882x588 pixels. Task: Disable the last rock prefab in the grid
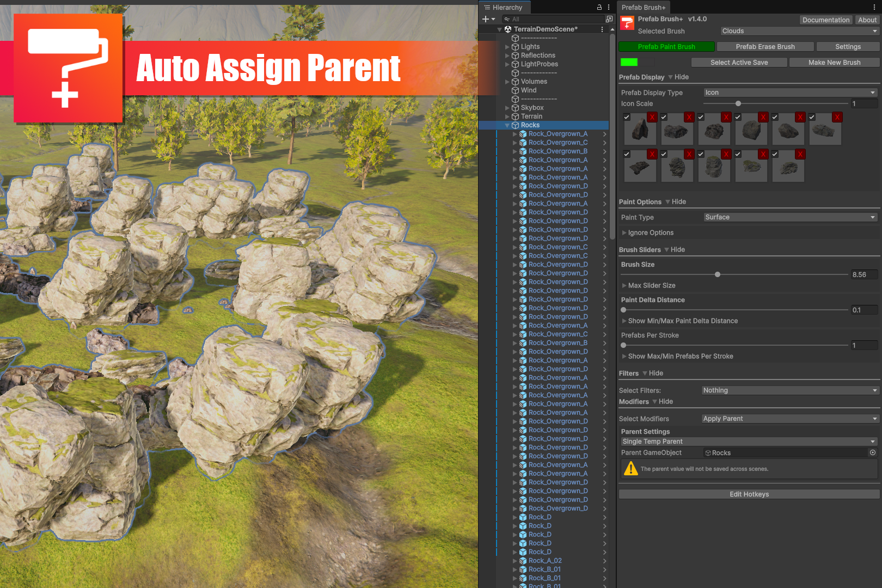[775, 154]
